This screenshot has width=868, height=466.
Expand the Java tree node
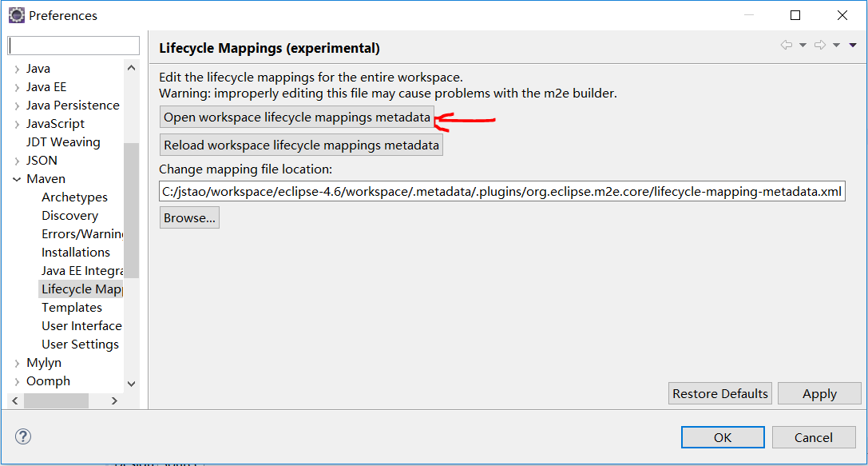pos(17,70)
